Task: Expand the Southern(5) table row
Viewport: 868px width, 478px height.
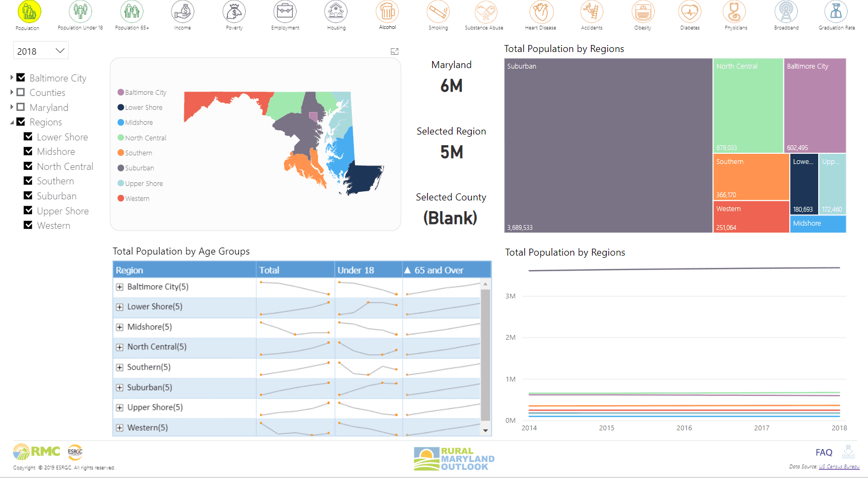Action: [x=119, y=368]
